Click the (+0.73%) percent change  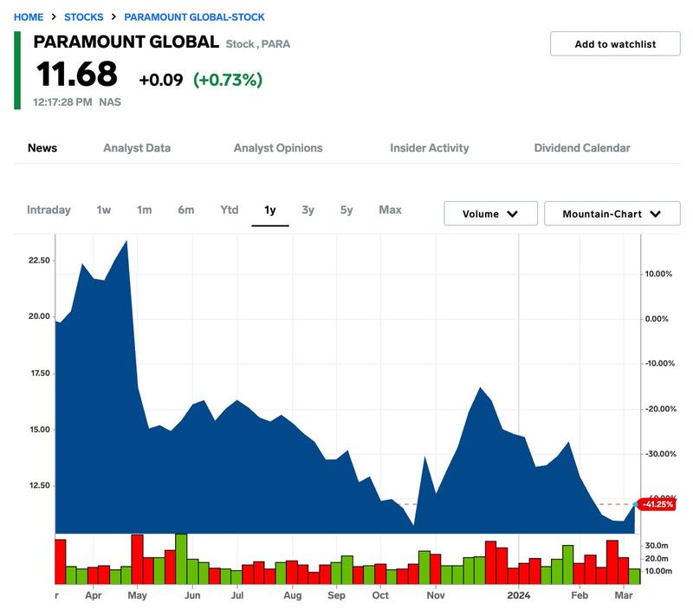click(228, 80)
